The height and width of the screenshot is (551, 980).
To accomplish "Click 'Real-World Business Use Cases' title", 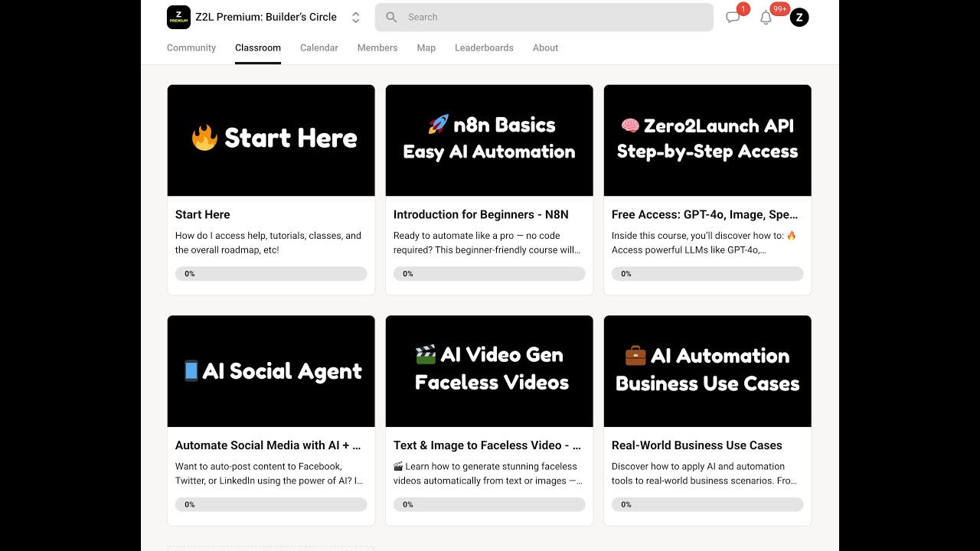I will click(x=697, y=445).
